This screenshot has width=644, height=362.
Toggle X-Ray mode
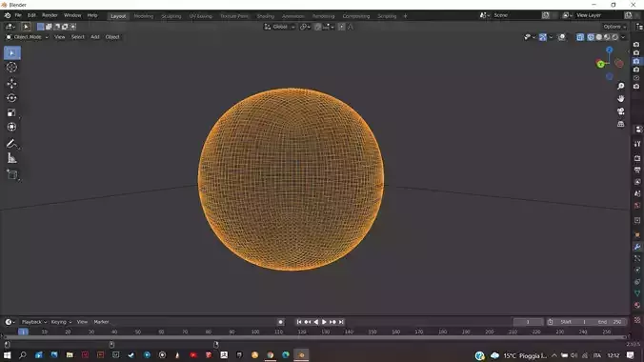[x=580, y=37]
